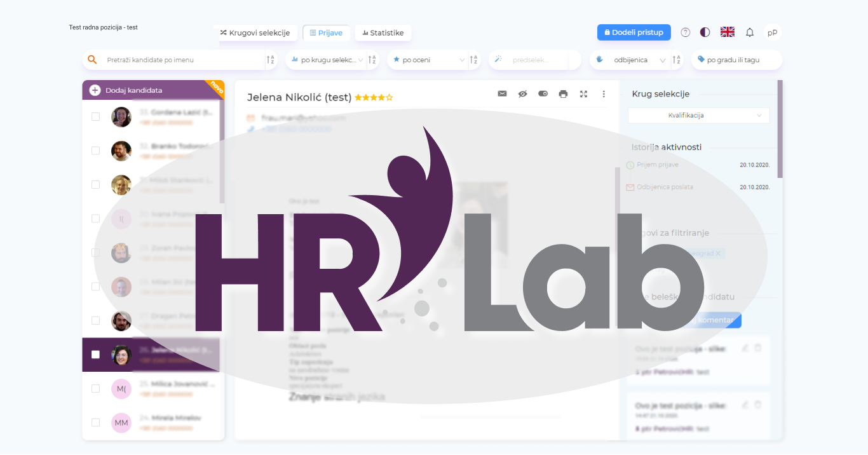Open the Krugovi selekcije tab
Image resolution: width=868 pixels, height=455 pixels.
[257, 32]
